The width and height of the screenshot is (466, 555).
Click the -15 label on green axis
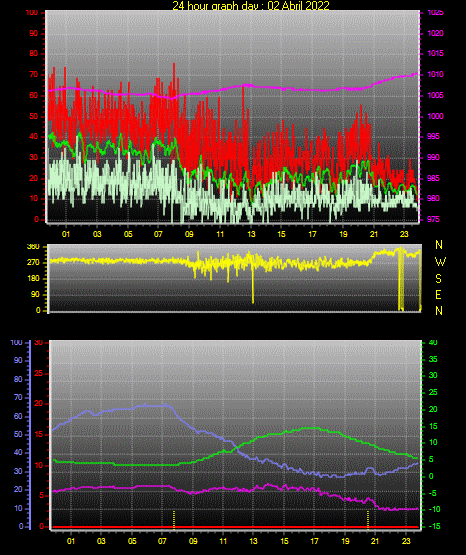click(x=434, y=526)
